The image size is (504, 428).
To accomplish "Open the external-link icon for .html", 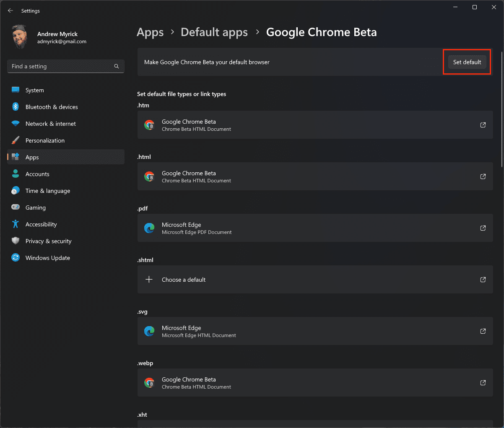I will tap(483, 176).
